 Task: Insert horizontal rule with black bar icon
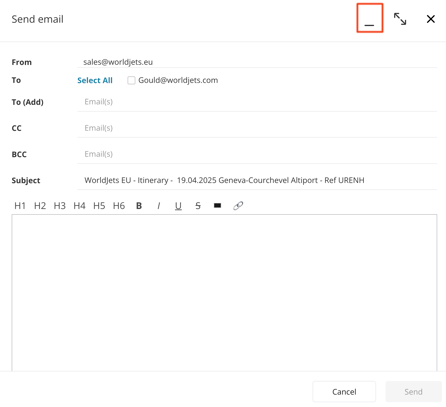(217, 206)
